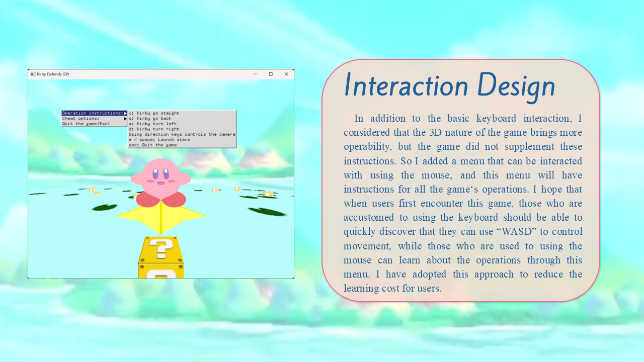The height and width of the screenshot is (362, 644).
Task: Choose 'a: Kirby turn left' submenu entry
Action: point(182,124)
